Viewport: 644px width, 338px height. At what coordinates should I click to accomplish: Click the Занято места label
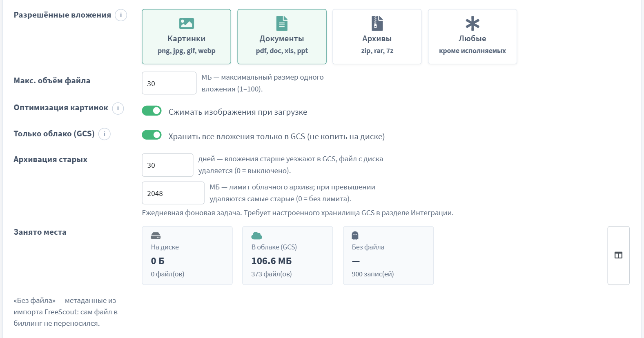pyautogui.click(x=40, y=232)
